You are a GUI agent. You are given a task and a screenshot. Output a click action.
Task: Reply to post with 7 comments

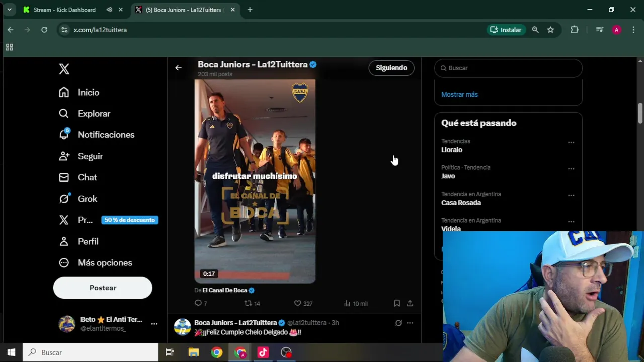201,303
